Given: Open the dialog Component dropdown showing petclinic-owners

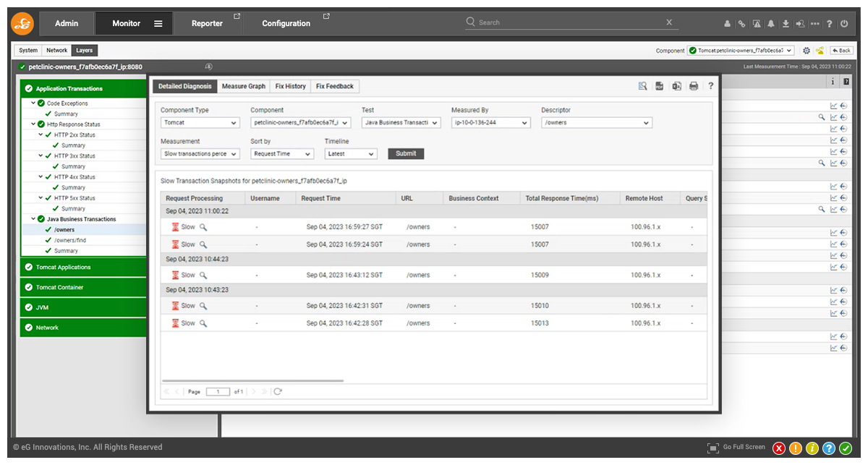Looking at the screenshot, I should click(301, 123).
